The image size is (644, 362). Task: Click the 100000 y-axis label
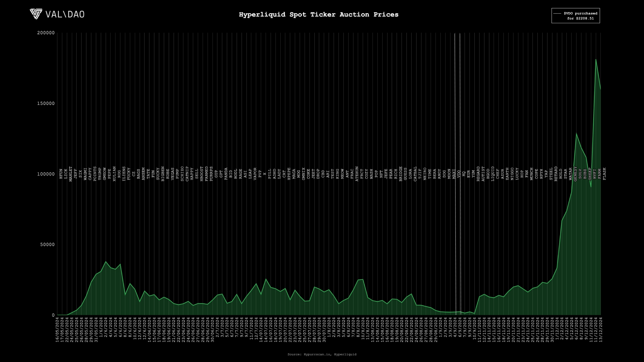point(46,174)
